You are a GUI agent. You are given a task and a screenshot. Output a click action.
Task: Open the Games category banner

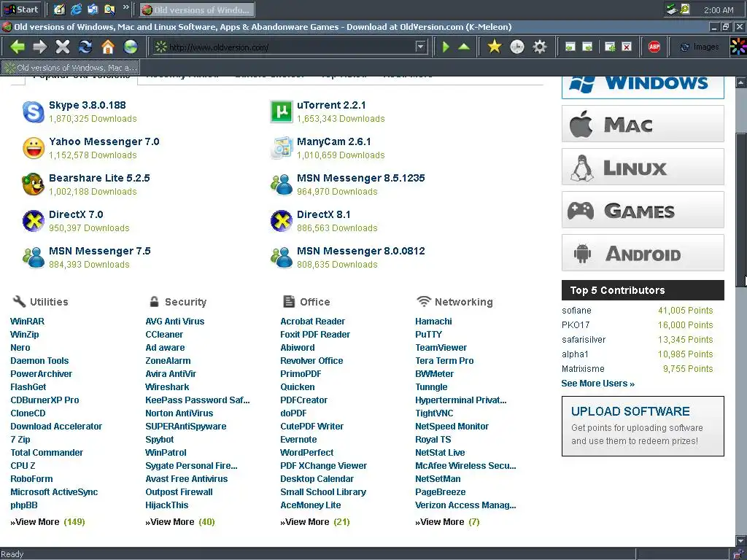click(643, 209)
